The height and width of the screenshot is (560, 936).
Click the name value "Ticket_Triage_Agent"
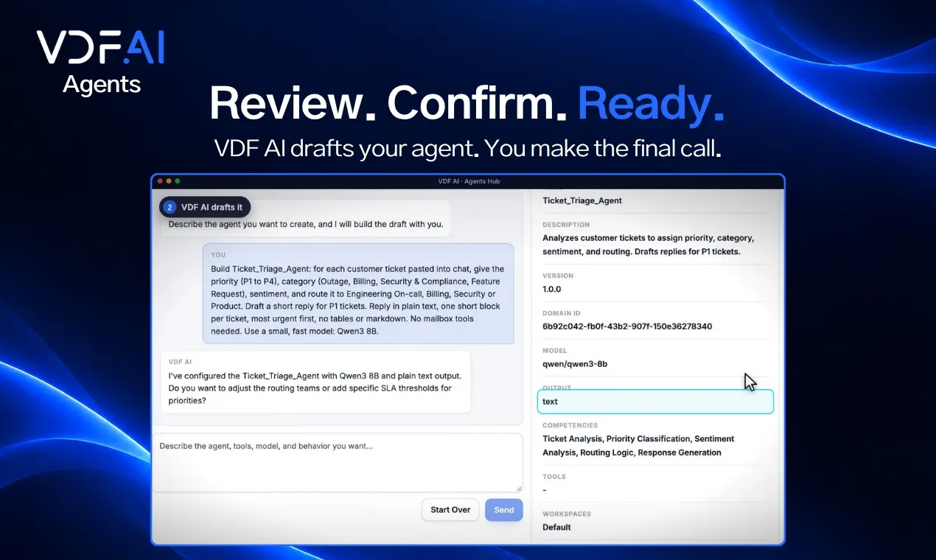coord(582,200)
